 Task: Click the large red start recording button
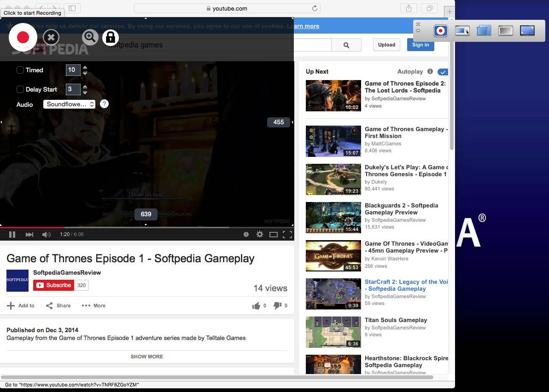23,37
